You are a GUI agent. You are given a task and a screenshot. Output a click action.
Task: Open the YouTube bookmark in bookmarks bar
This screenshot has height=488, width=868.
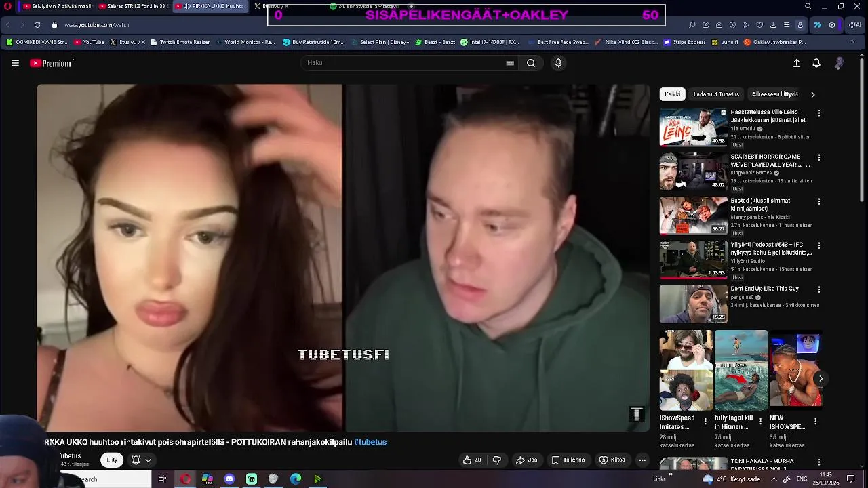(x=89, y=42)
